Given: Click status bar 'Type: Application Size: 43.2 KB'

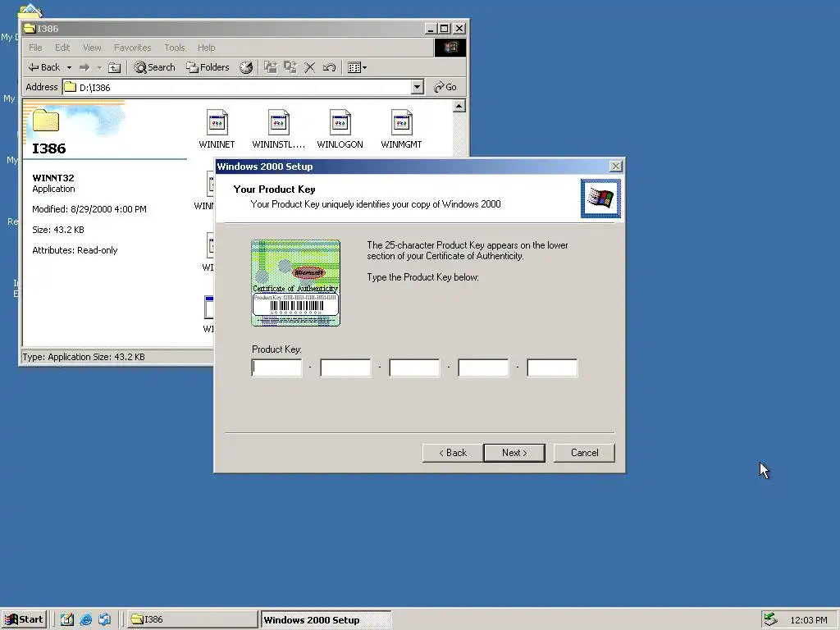Looking at the screenshot, I should click(x=84, y=357).
